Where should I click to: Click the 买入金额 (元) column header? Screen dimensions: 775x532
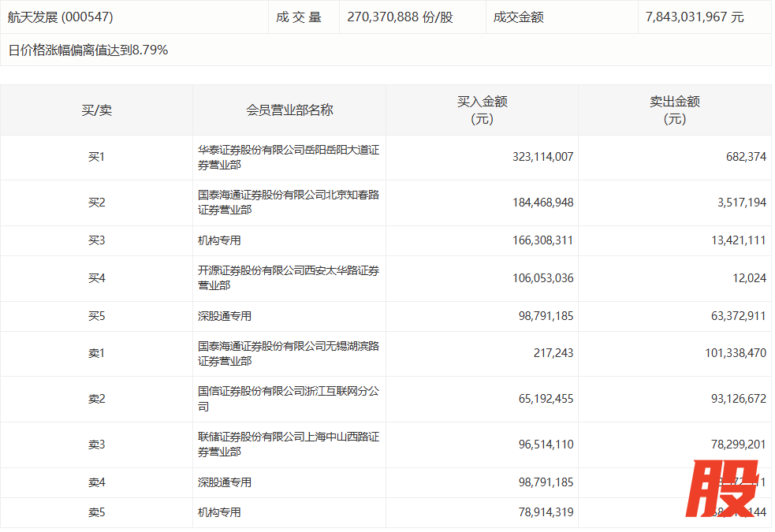click(x=482, y=110)
